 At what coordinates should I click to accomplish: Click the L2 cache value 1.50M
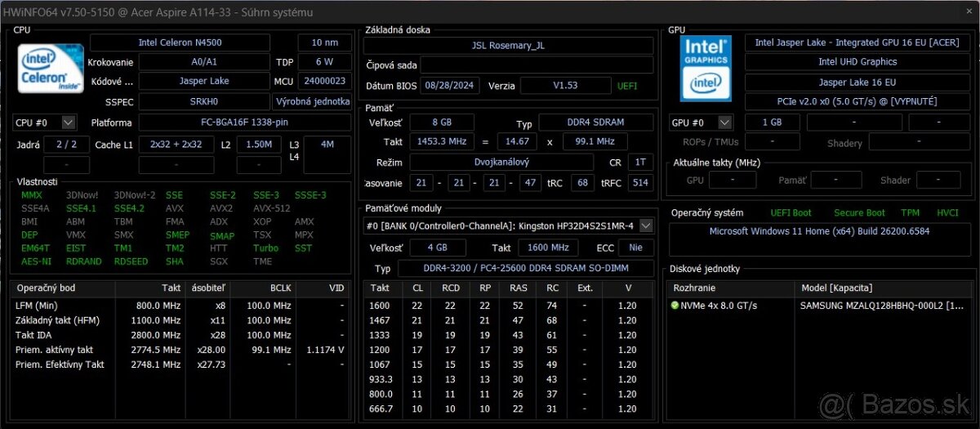259,145
